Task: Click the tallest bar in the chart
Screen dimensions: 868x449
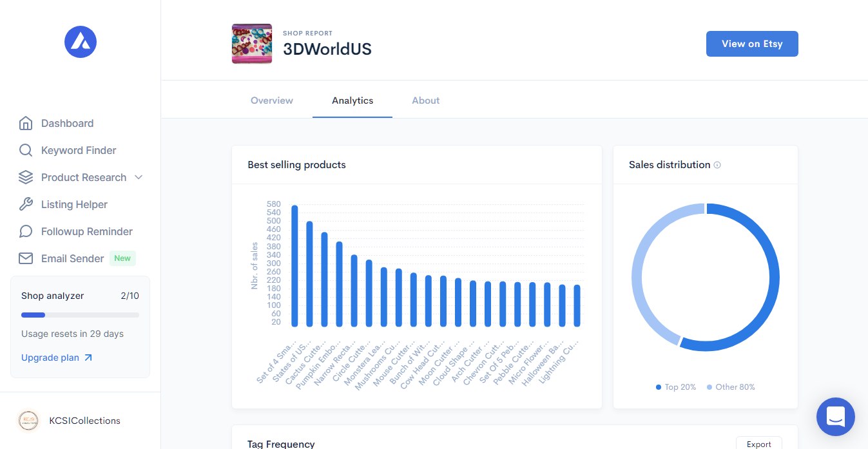Action: tap(294, 266)
